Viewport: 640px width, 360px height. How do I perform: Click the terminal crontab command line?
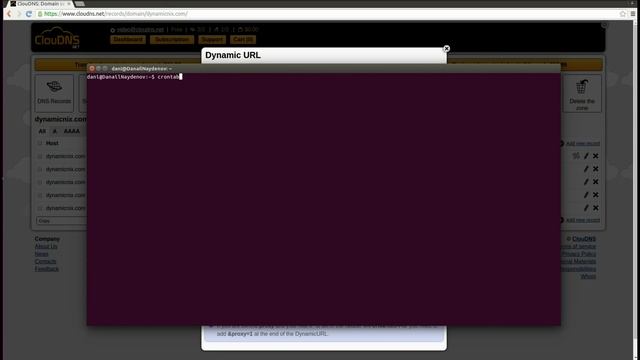134,77
